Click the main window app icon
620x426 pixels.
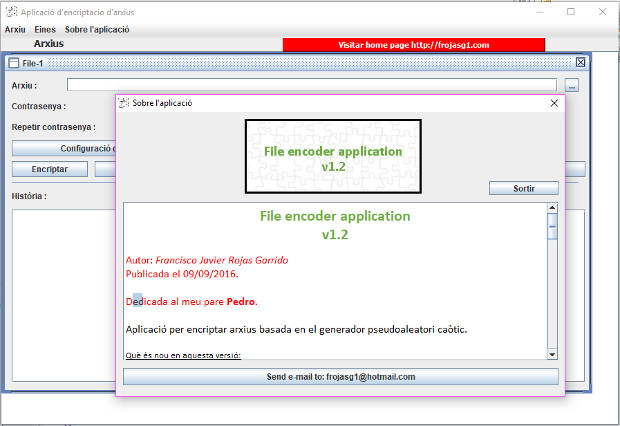(12, 12)
